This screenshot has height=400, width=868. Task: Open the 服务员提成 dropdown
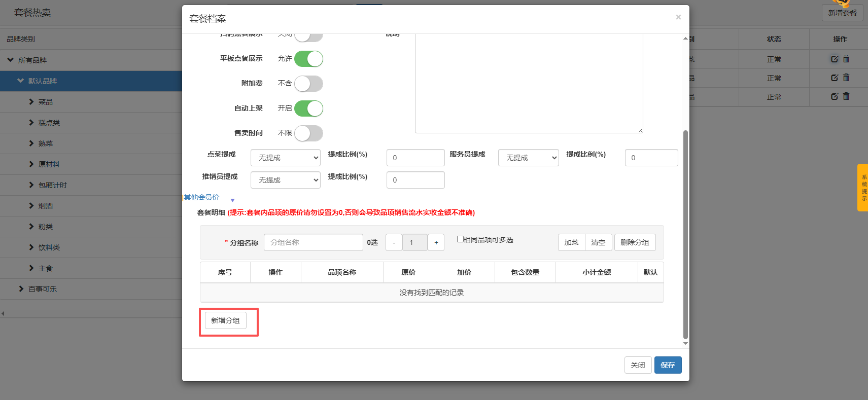[x=528, y=158]
